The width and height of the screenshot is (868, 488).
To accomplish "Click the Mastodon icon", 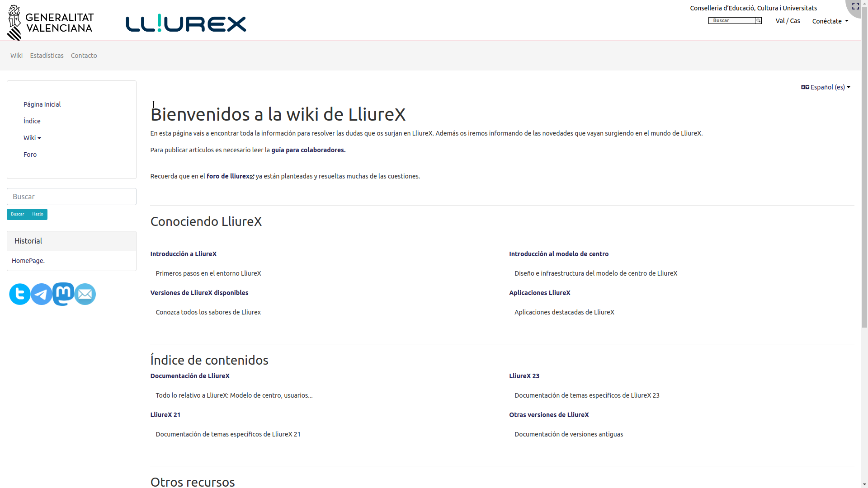I will 63,294.
